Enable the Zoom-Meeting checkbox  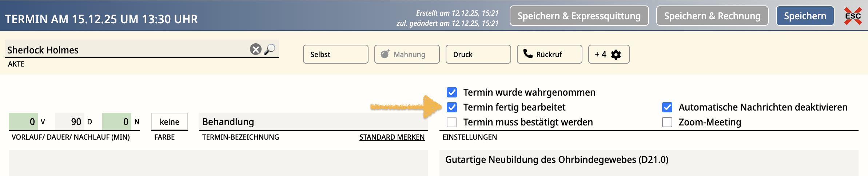pyautogui.click(x=667, y=122)
